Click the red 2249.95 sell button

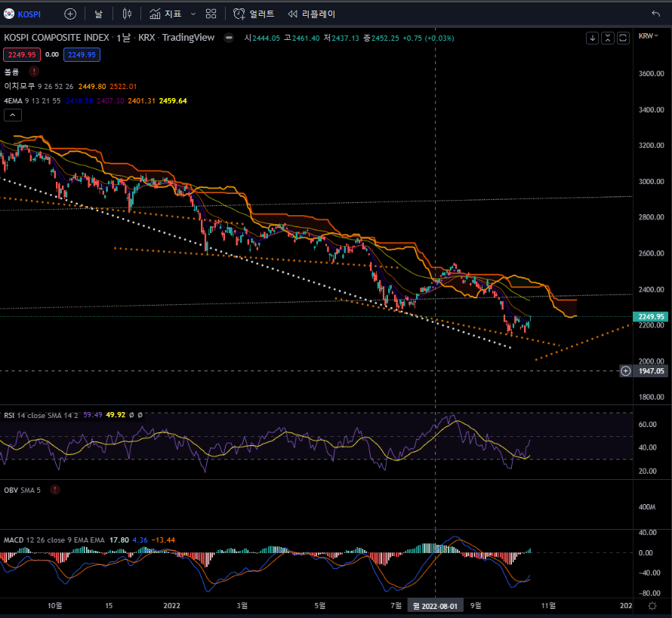(22, 55)
